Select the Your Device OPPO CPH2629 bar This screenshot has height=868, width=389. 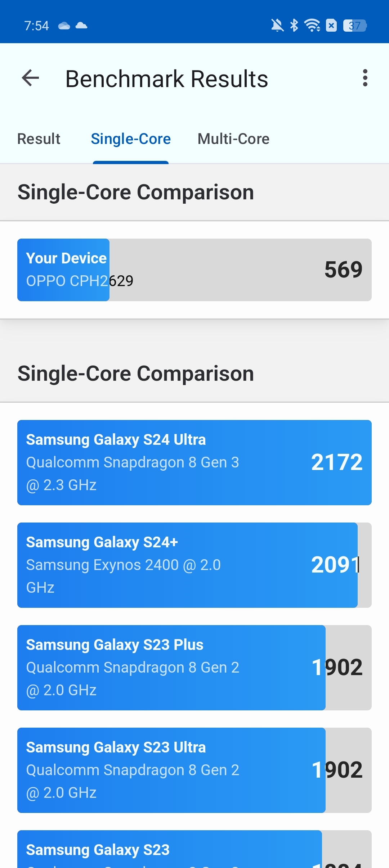coord(194,270)
